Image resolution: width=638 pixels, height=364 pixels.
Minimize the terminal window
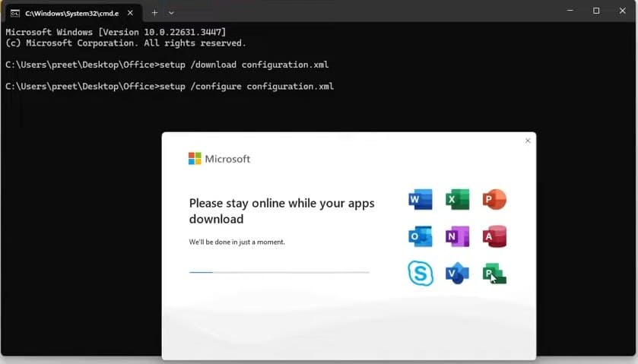click(x=570, y=11)
